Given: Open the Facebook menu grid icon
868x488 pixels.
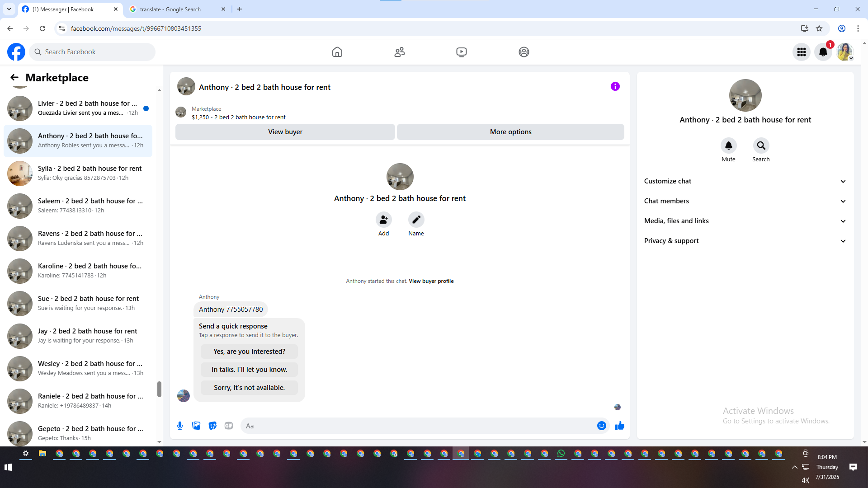Looking at the screenshot, I should [x=801, y=52].
